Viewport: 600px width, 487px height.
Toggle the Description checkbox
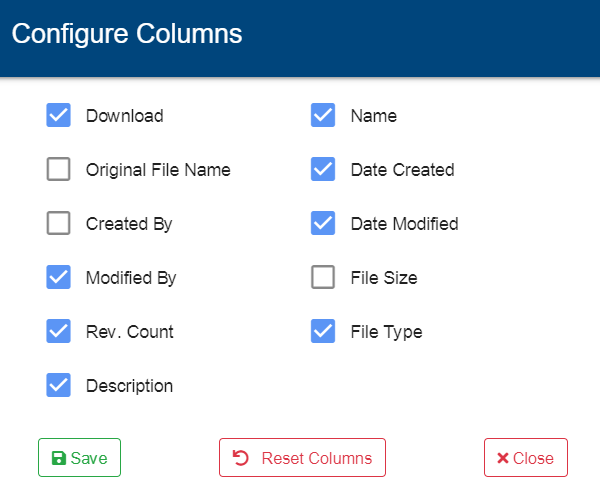pyautogui.click(x=59, y=385)
